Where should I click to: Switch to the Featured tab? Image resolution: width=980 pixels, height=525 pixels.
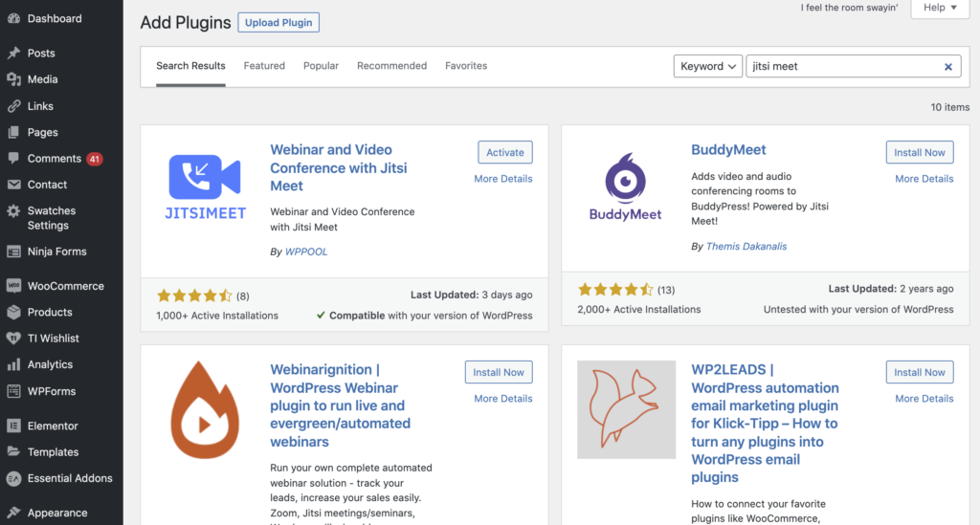[x=264, y=66]
